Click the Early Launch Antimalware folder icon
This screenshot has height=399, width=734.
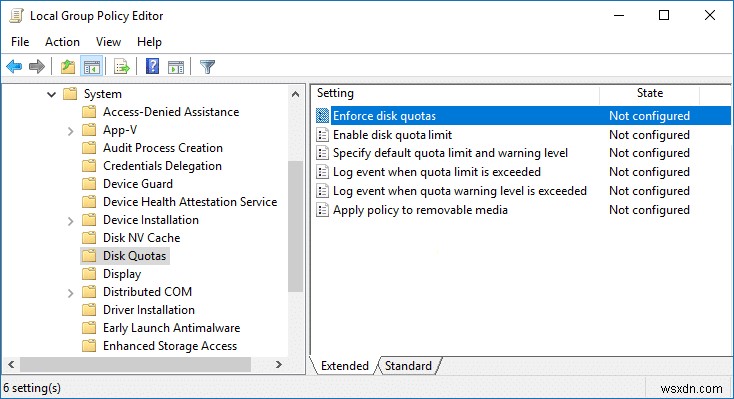tap(89, 328)
